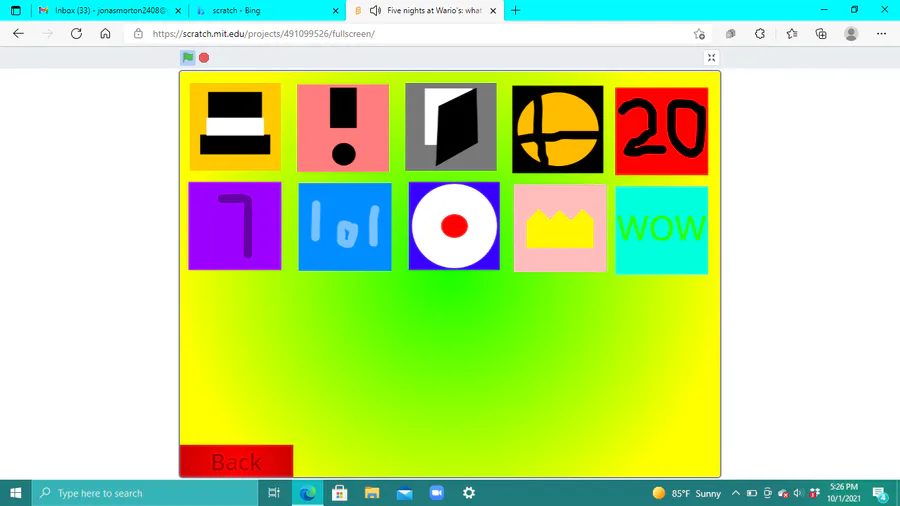Go back to the previous page
This screenshot has height=506, width=900.
pos(18,34)
